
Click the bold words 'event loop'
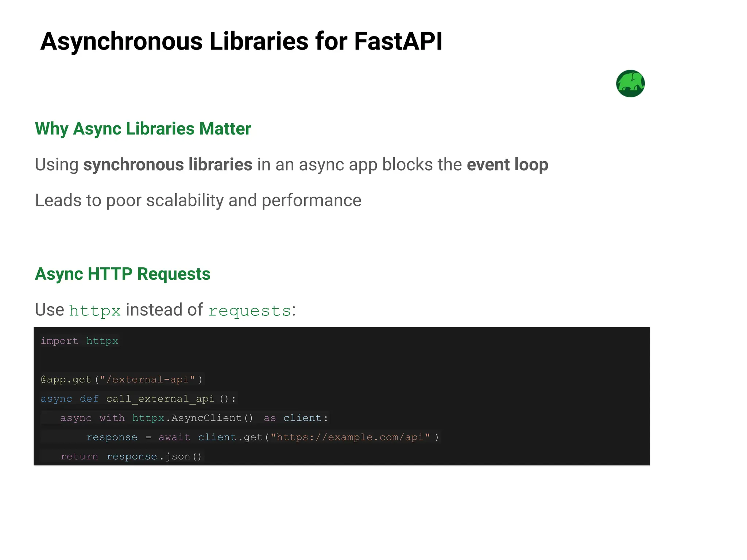507,165
